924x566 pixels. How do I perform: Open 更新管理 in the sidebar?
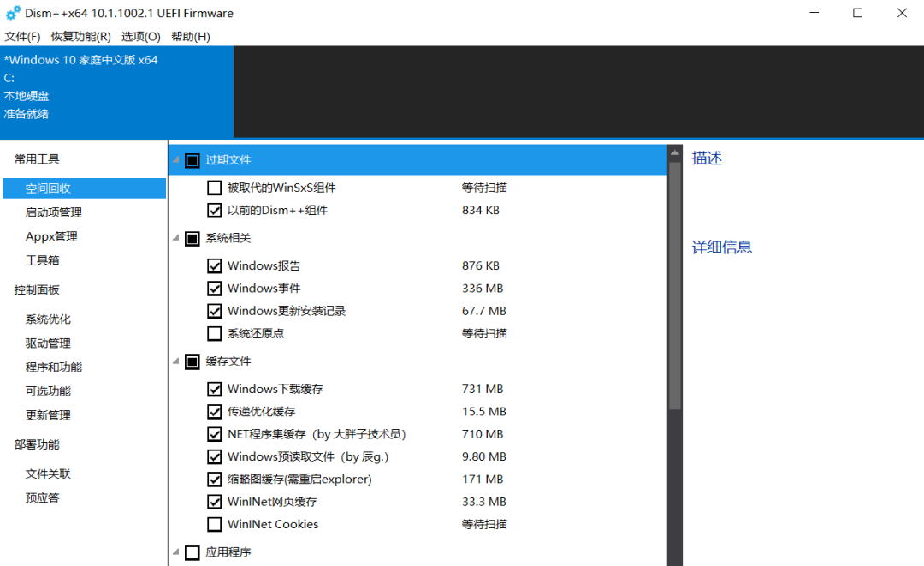click(48, 415)
